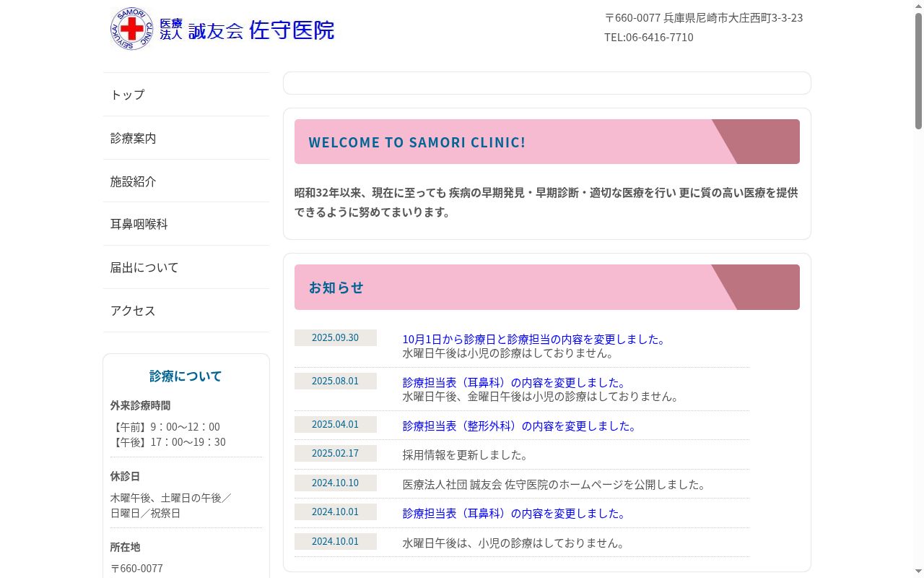Click the 【午前】9：00〜12：00 hours text
This screenshot has width=924, height=578.
165,427
